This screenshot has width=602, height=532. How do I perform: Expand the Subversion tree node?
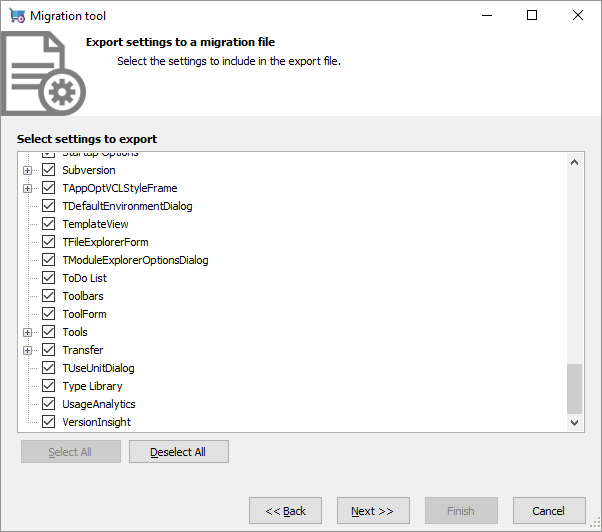28,170
